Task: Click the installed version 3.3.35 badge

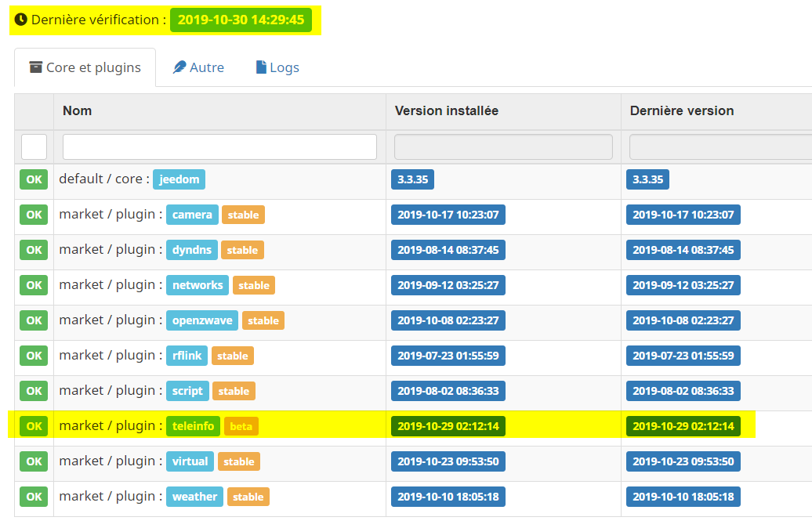Action: pos(413,179)
